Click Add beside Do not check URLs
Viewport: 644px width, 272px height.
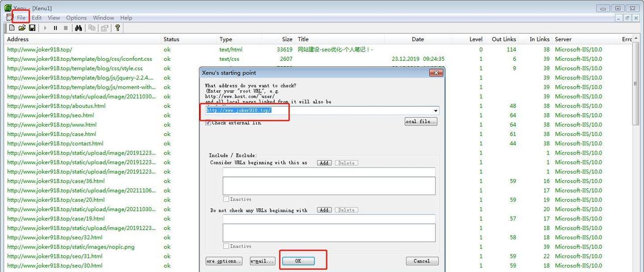[324, 210]
